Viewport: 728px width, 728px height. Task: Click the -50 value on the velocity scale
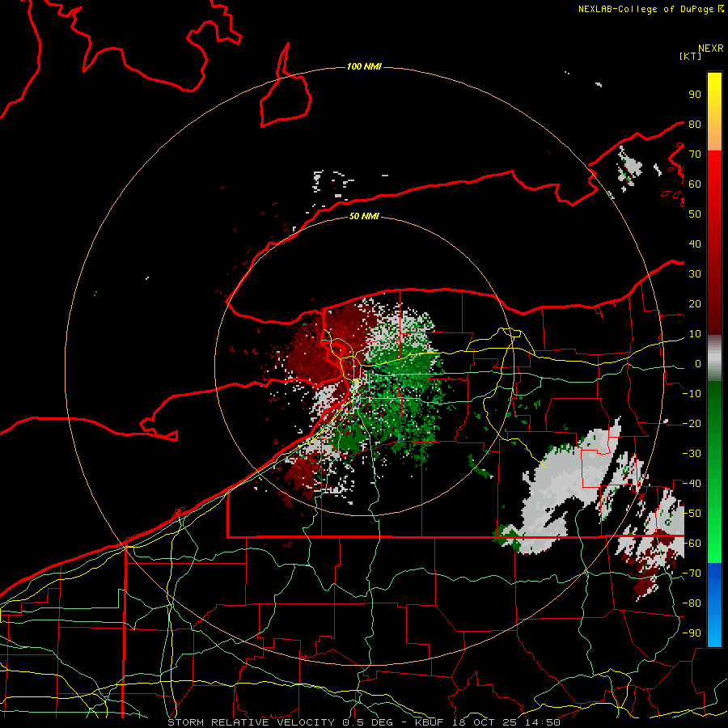point(692,514)
